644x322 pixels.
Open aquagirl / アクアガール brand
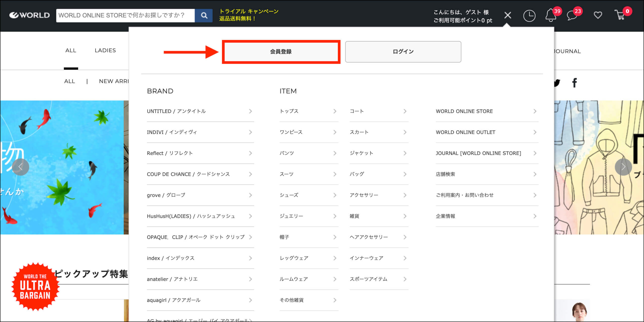tap(200, 300)
